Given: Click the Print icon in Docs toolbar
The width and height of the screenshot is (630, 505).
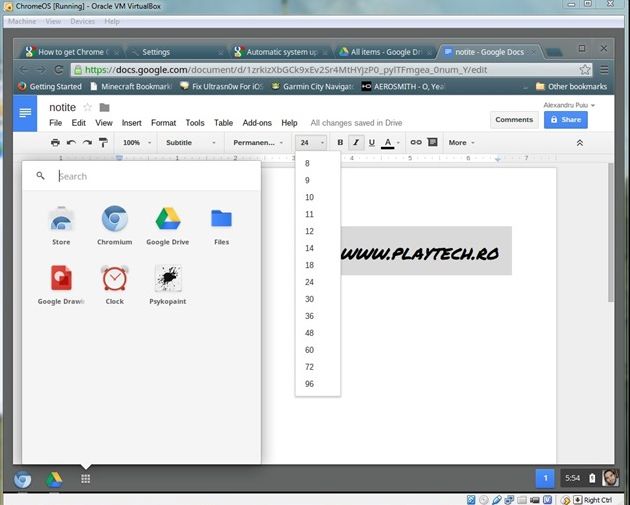Looking at the screenshot, I should [x=55, y=143].
